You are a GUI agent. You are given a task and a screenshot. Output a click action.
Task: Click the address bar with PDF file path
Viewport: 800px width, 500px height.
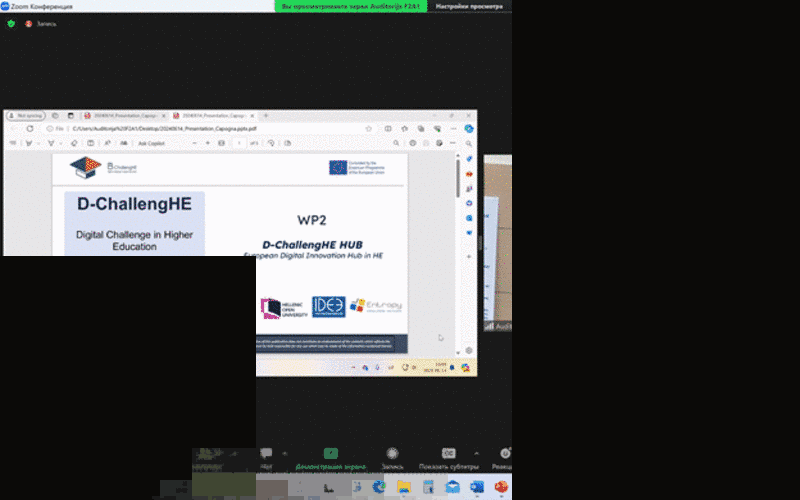tap(209, 129)
